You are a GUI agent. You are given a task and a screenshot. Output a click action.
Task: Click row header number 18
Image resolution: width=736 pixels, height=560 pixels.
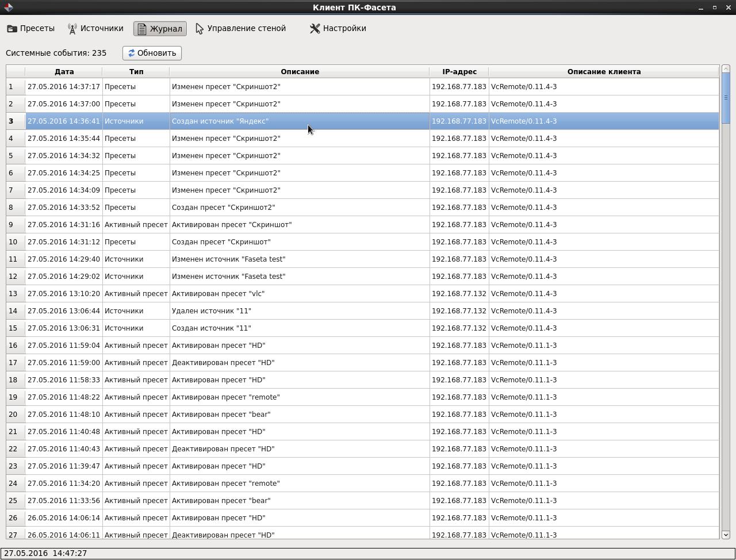tap(16, 380)
